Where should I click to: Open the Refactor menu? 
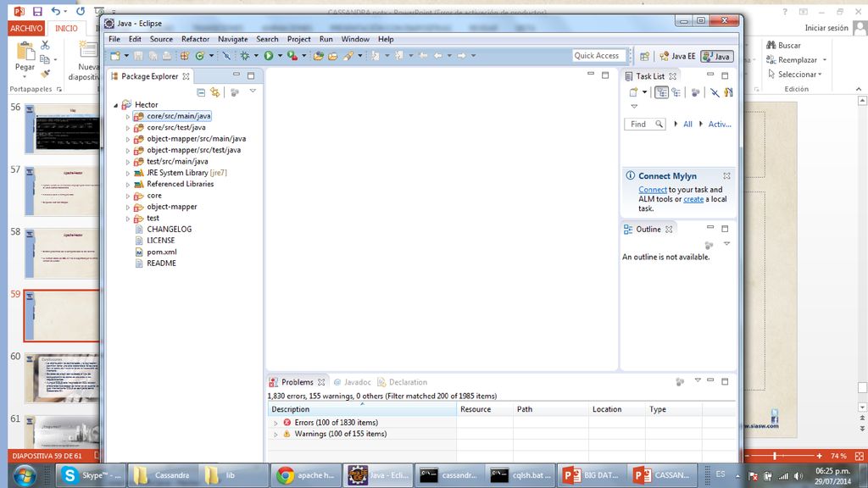click(x=196, y=39)
